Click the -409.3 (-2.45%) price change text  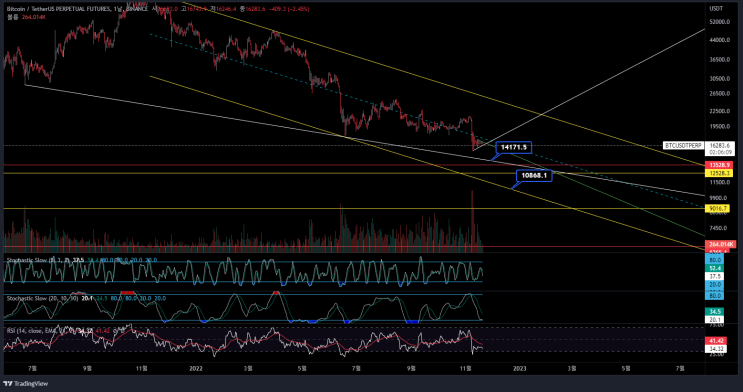pyautogui.click(x=289, y=9)
